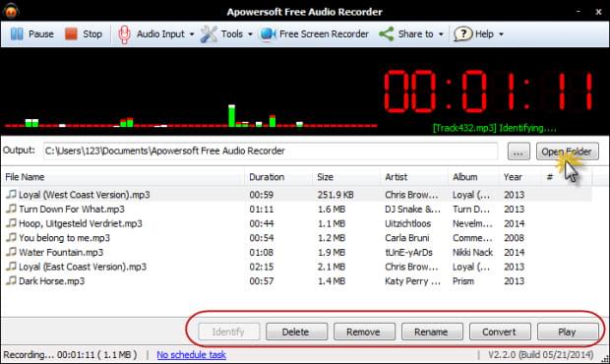
Task: Click music note icon beside Turn Down For What.mp3
Action: 11,209
